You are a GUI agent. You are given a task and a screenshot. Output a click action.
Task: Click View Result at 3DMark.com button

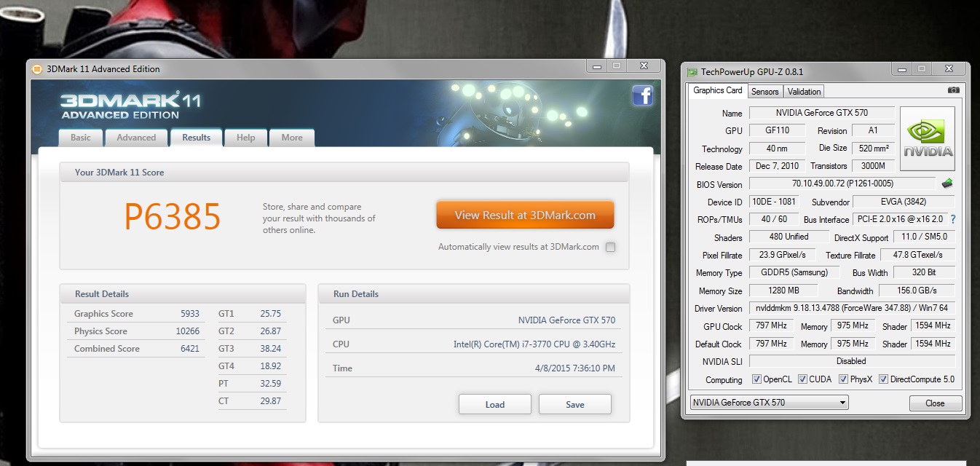pyautogui.click(x=525, y=215)
